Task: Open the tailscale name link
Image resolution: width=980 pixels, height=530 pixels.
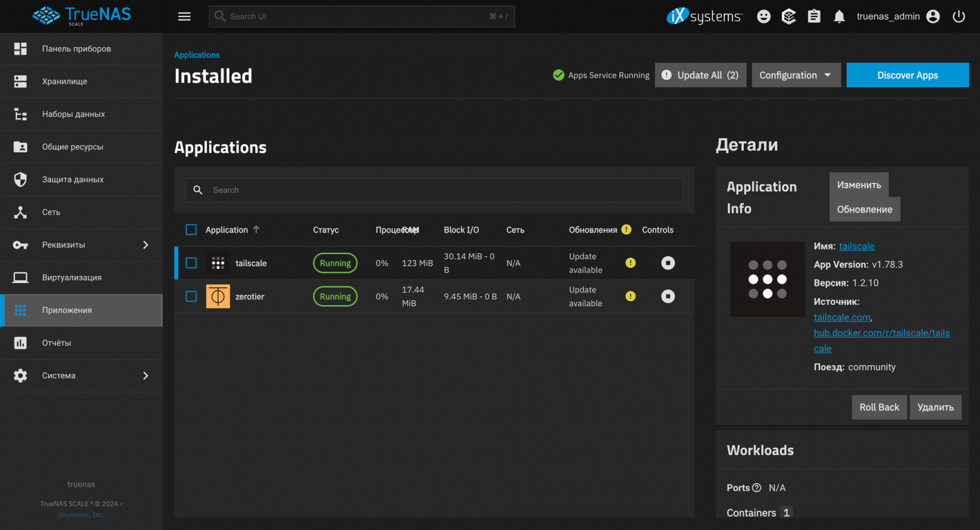Action: [857, 246]
